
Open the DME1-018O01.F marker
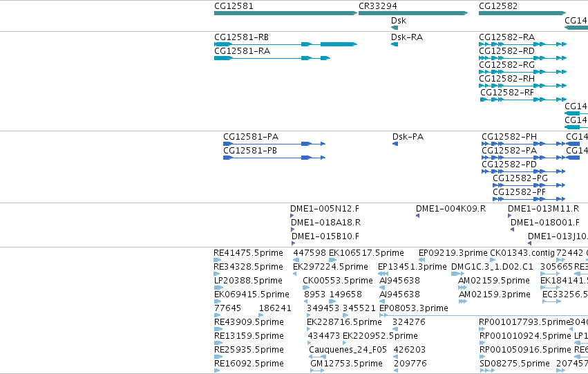[x=512, y=230]
